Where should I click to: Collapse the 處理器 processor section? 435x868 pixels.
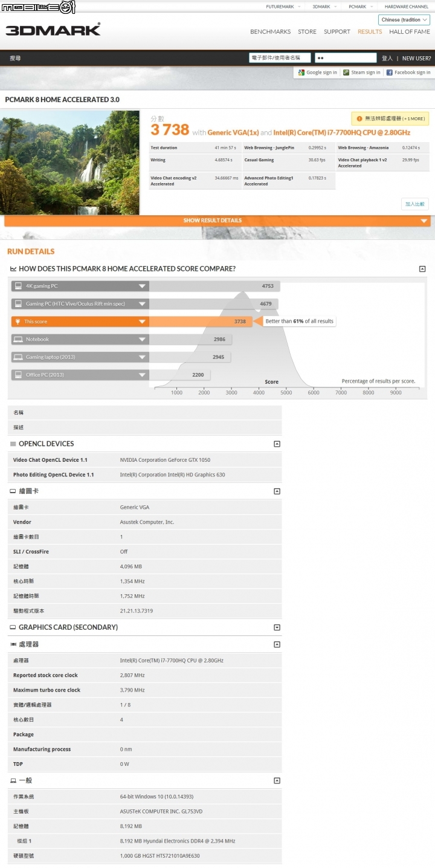(x=277, y=644)
